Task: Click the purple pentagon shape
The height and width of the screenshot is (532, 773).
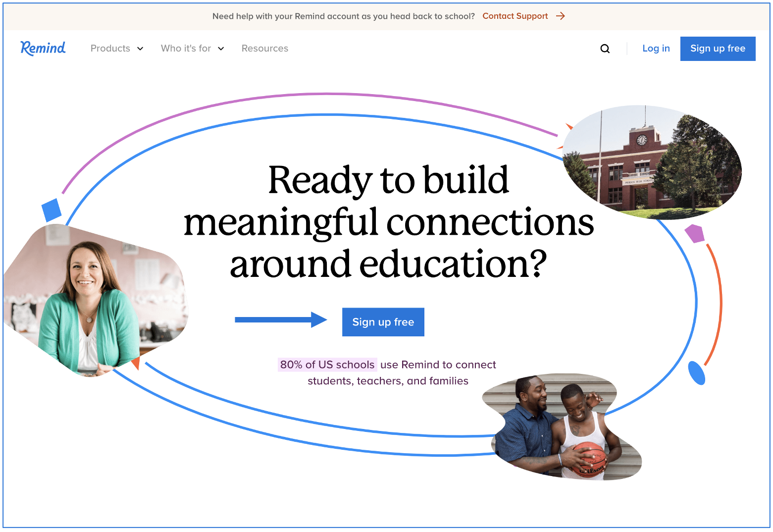Action: (695, 233)
